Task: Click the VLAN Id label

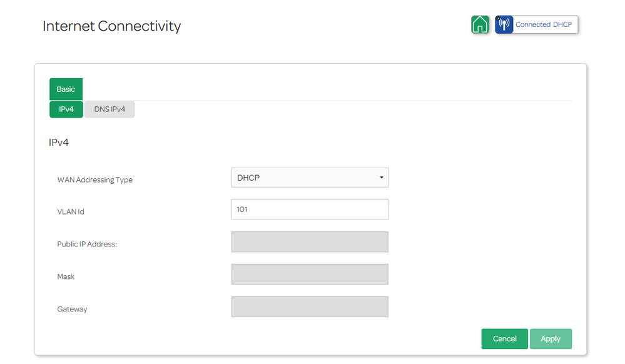Action: [x=71, y=212]
